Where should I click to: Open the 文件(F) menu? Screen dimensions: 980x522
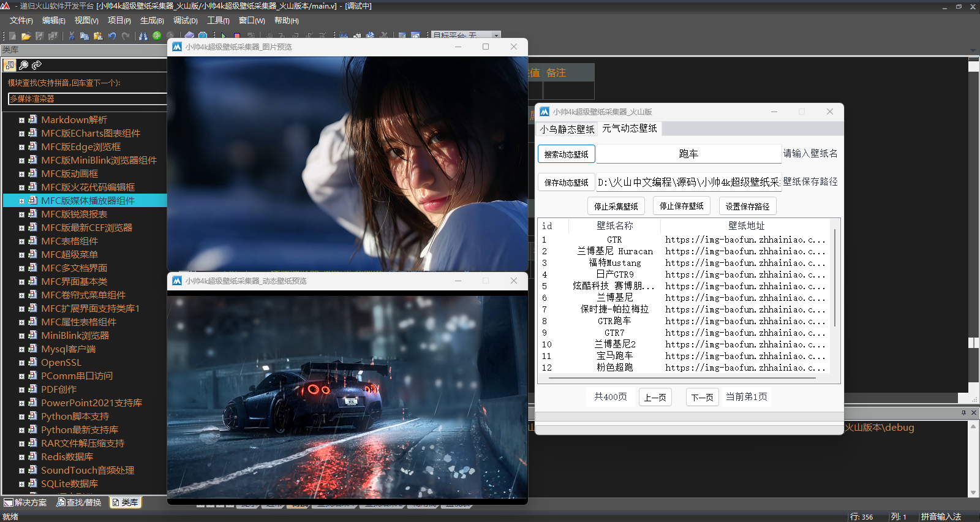pyautogui.click(x=21, y=20)
